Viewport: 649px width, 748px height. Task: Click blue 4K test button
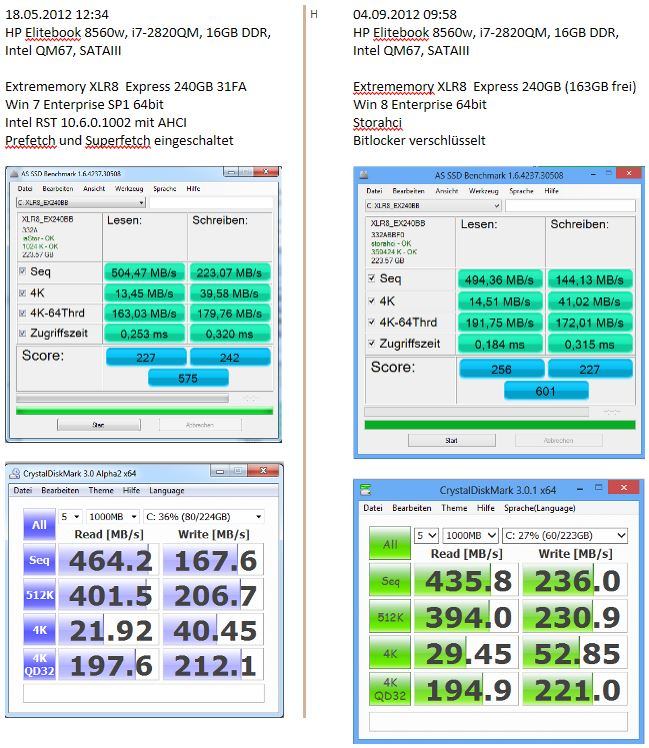[x=39, y=630]
